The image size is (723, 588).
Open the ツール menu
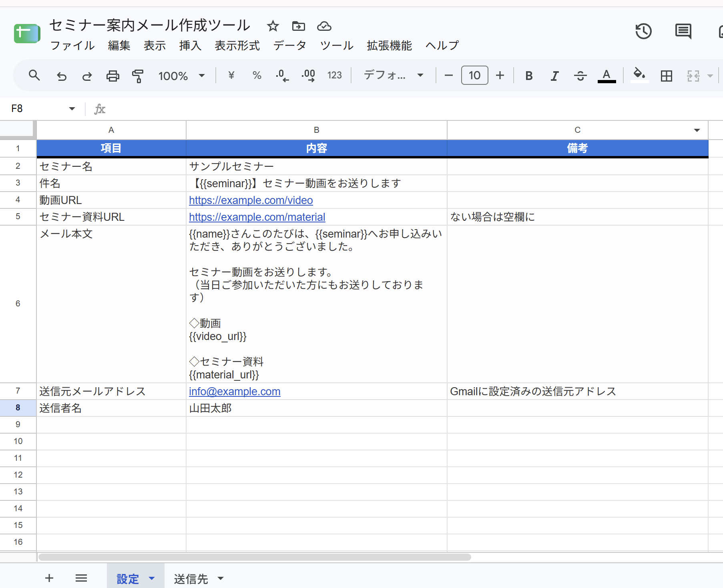coord(337,46)
